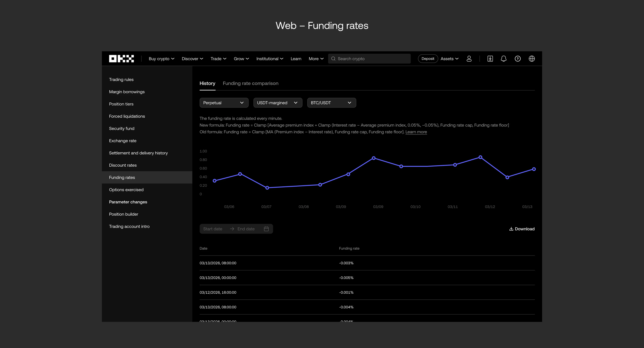Click the -0.001% funding rate cell
This screenshot has height=348, width=644.
pos(346,292)
